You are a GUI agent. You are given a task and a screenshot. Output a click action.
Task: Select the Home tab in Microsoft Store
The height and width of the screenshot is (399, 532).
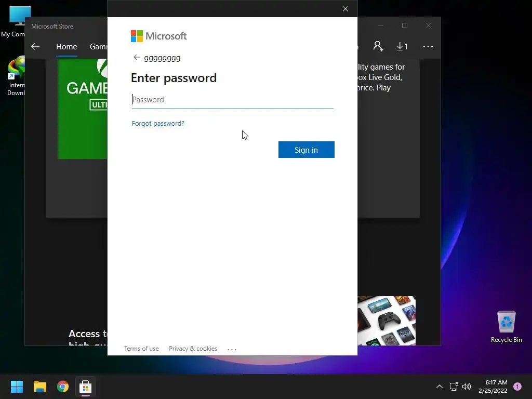(66, 46)
